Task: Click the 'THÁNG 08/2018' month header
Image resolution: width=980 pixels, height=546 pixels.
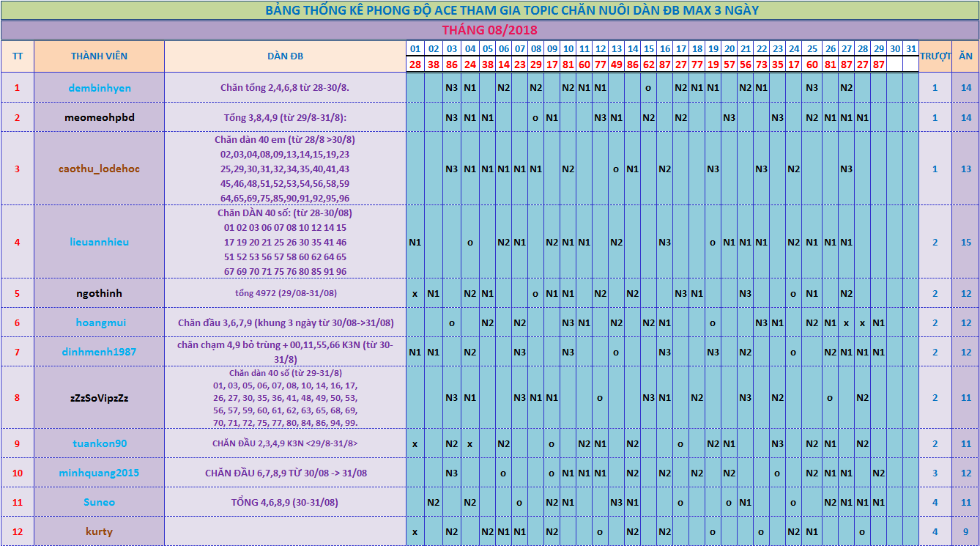Action: click(489, 30)
